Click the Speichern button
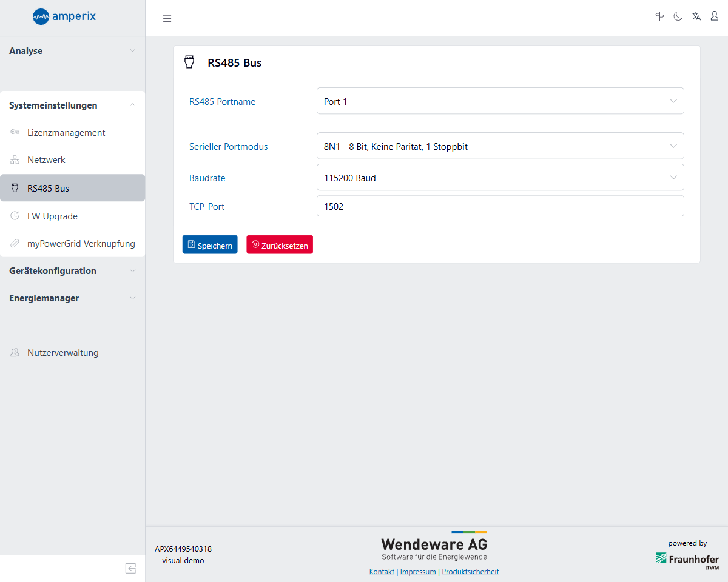This screenshot has width=728, height=582. coord(210,245)
